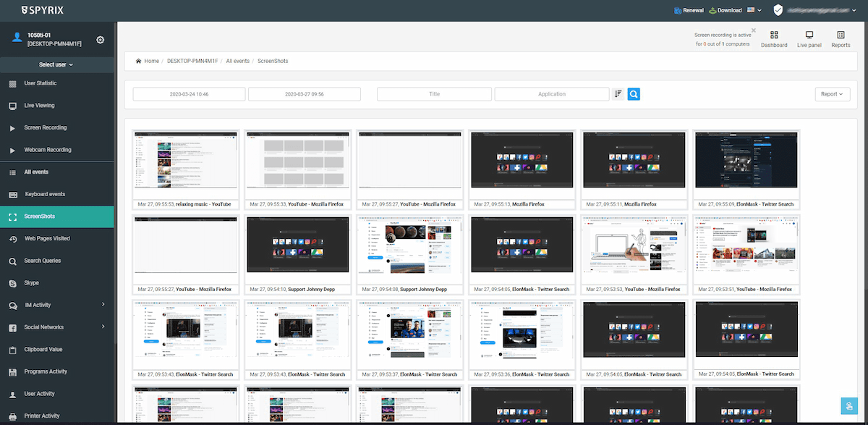Click the support chat icon
The width and height of the screenshot is (868, 425).
point(849,407)
